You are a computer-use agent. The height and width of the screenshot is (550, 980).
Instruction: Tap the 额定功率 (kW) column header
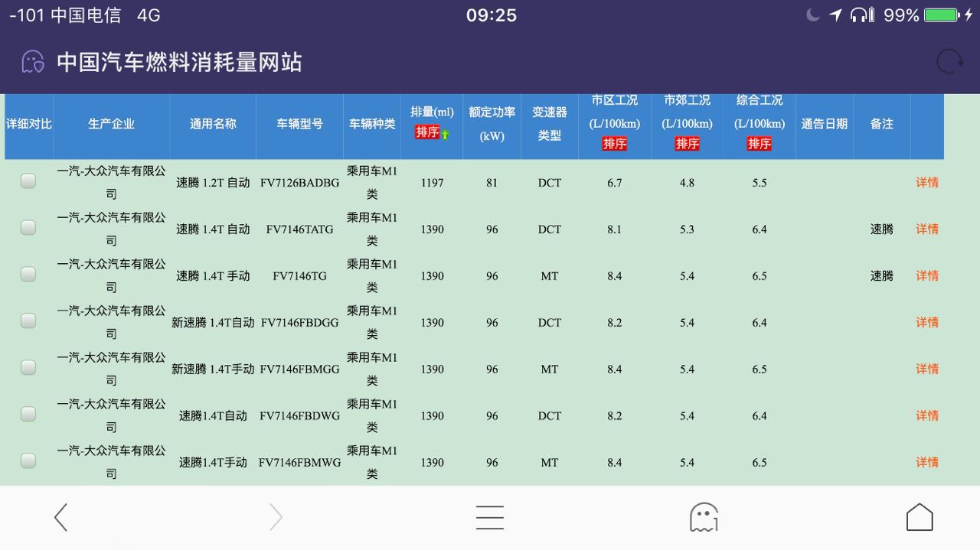(492, 124)
